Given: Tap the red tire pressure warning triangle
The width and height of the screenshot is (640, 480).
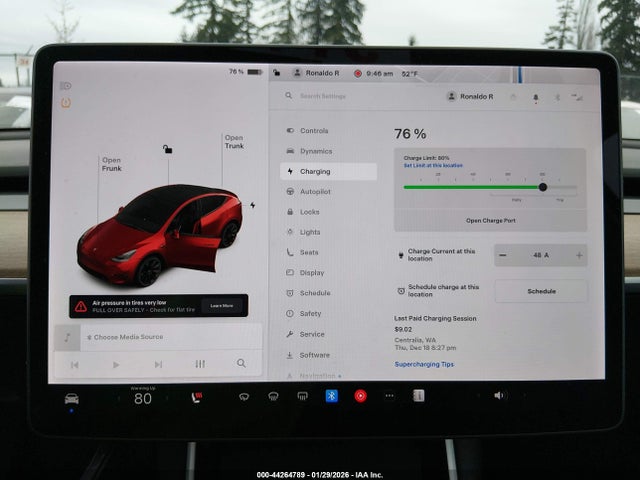Looking at the screenshot, I should pos(81,306).
